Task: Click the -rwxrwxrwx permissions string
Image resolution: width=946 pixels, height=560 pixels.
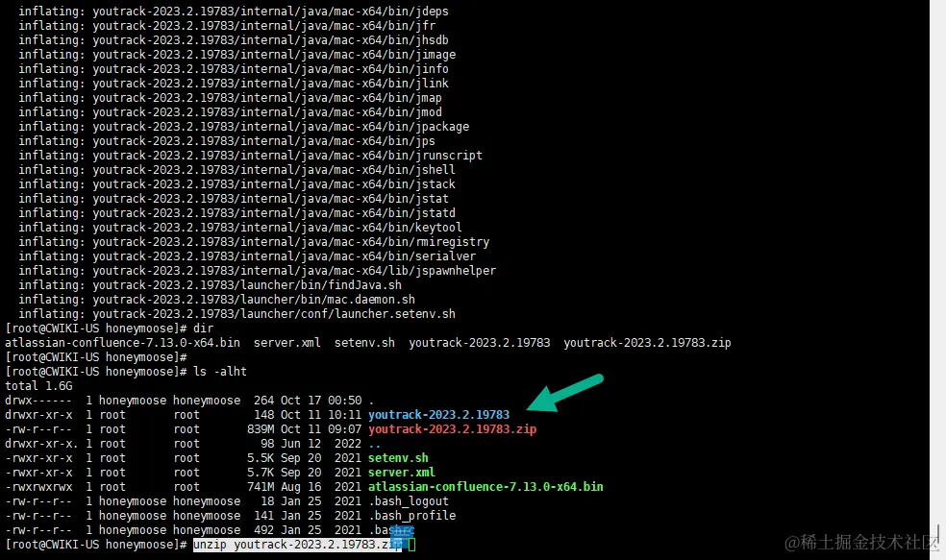Action: coord(38,487)
